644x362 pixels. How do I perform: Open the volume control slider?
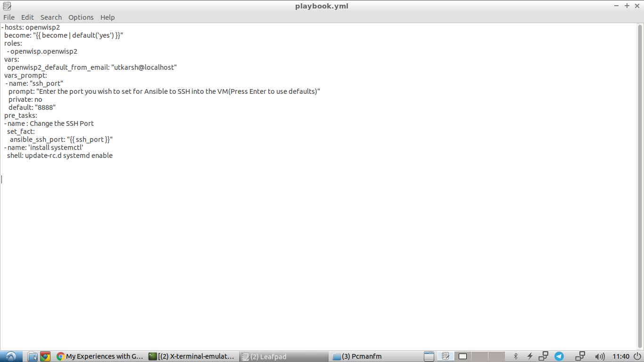click(x=600, y=356)
